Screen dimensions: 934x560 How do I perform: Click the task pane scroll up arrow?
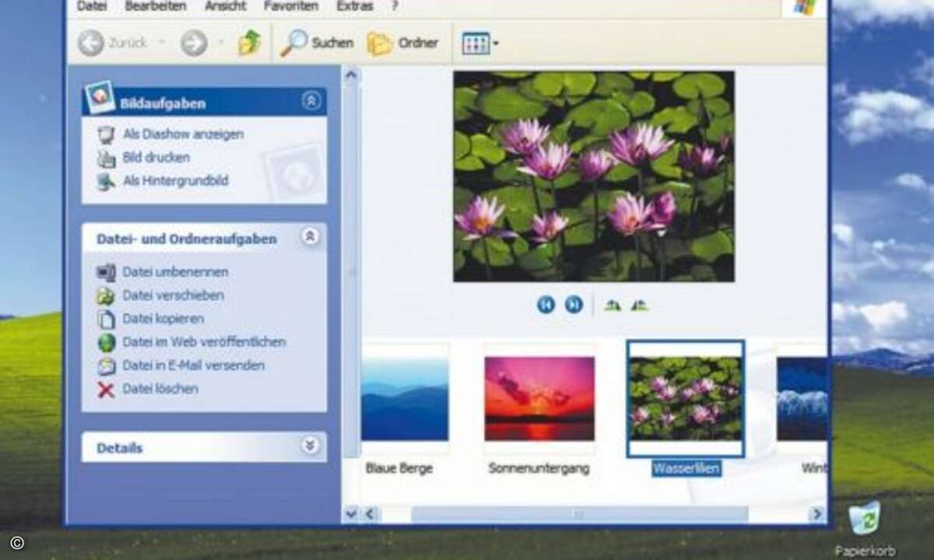pos(351,75)
